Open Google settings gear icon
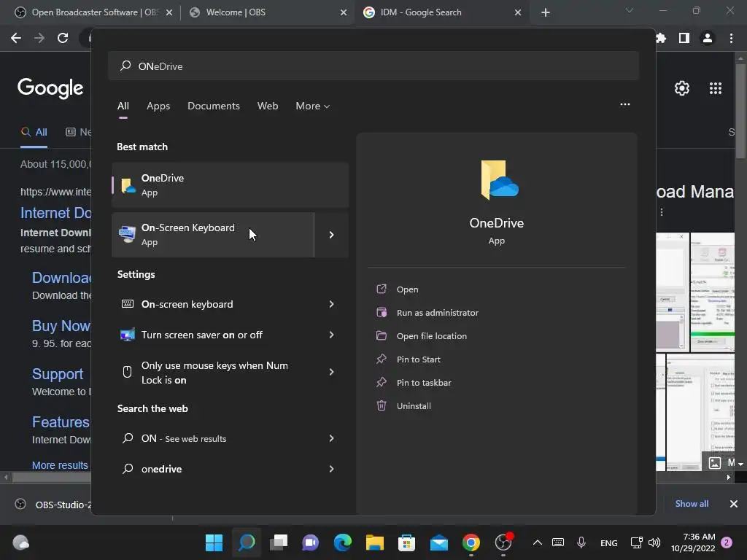 [x=682, y=88]
